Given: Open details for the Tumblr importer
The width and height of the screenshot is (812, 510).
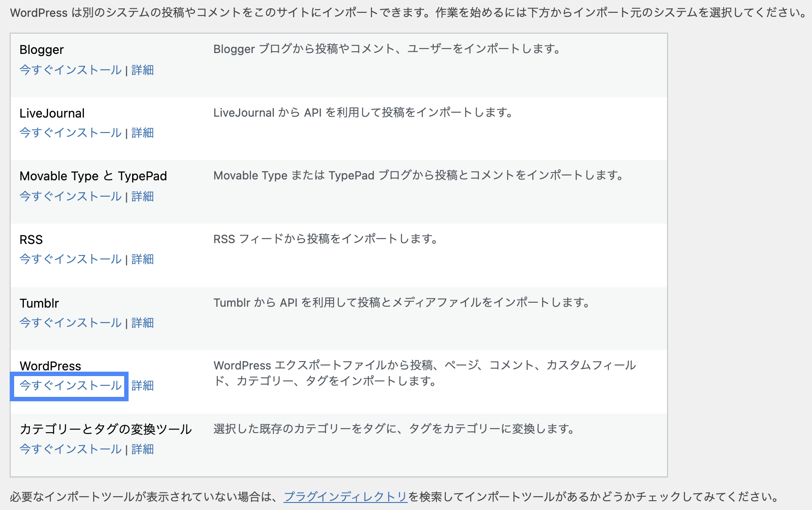Looking at the screenshot, I should pos(142,323).
